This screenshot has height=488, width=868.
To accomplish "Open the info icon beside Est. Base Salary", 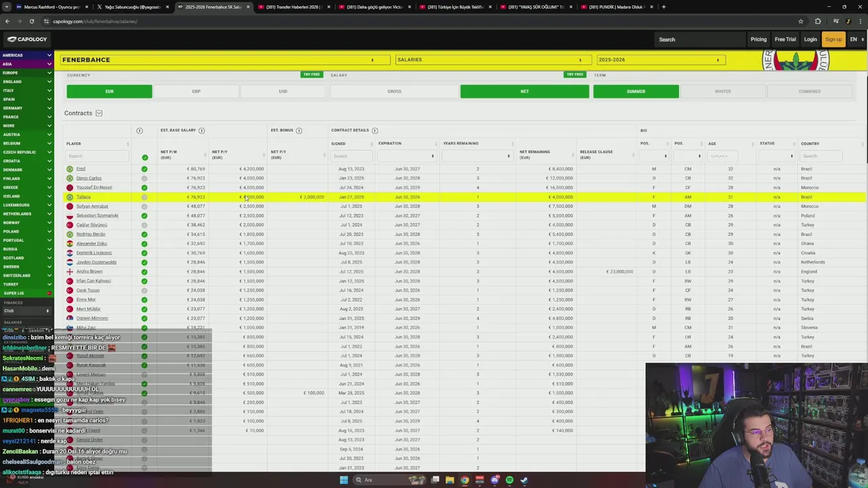I will pyautogui.click(x=201, y=130).
